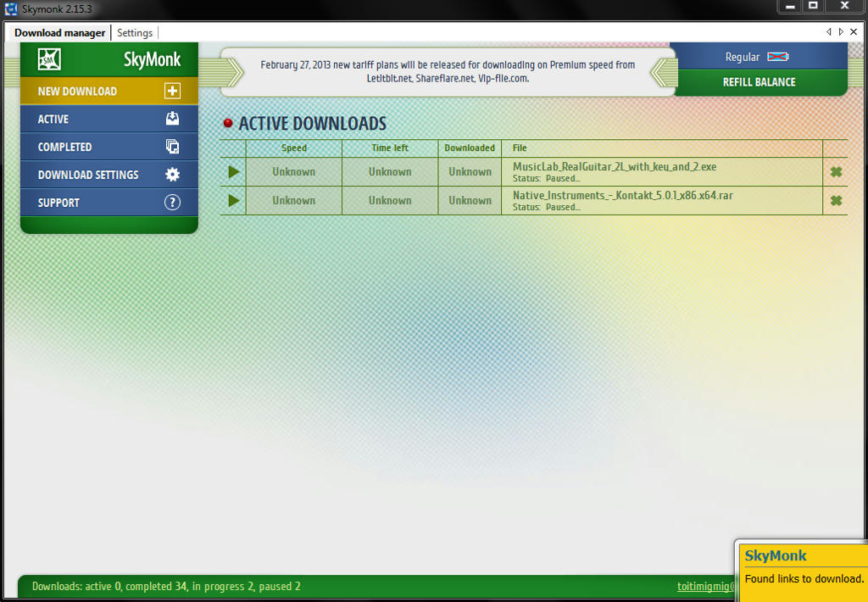Remove Native_Instruments Kontakt download with green X

[836, 200]
